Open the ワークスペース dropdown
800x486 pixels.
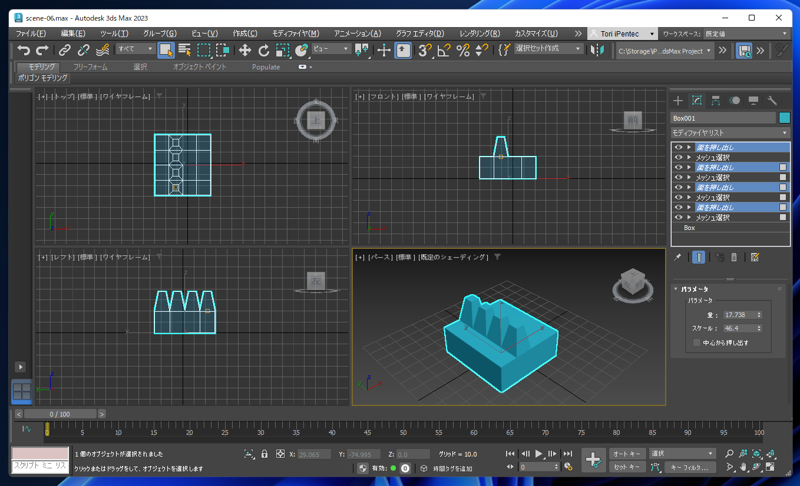746,34
